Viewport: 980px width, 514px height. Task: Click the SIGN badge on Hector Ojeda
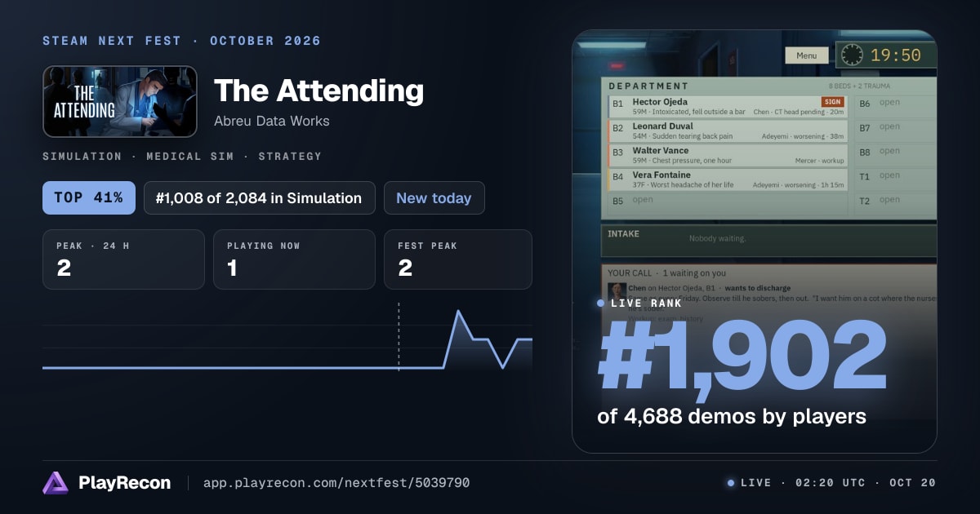coord(832,102)
